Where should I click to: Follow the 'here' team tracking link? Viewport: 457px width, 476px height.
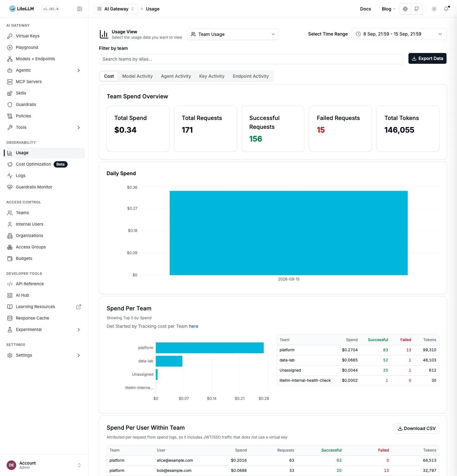(x=194, y=326)
